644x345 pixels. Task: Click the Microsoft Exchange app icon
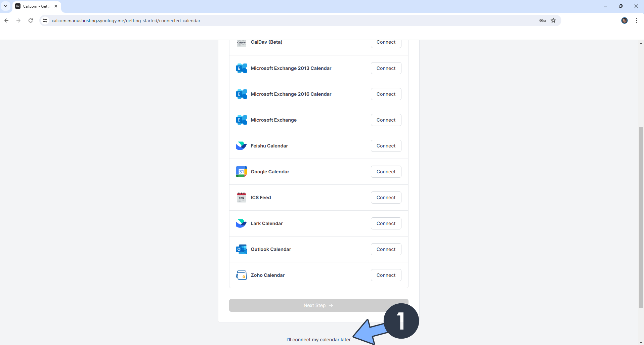point(242,120)
